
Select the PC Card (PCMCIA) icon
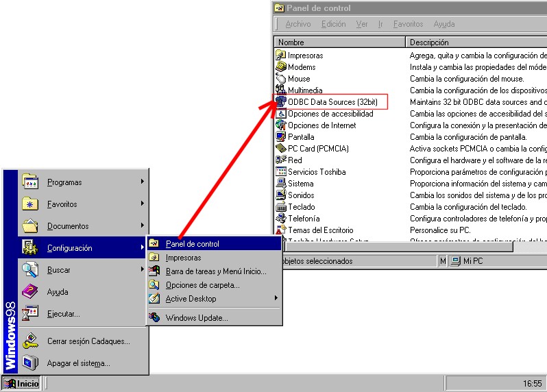click(x=280, y=148)
